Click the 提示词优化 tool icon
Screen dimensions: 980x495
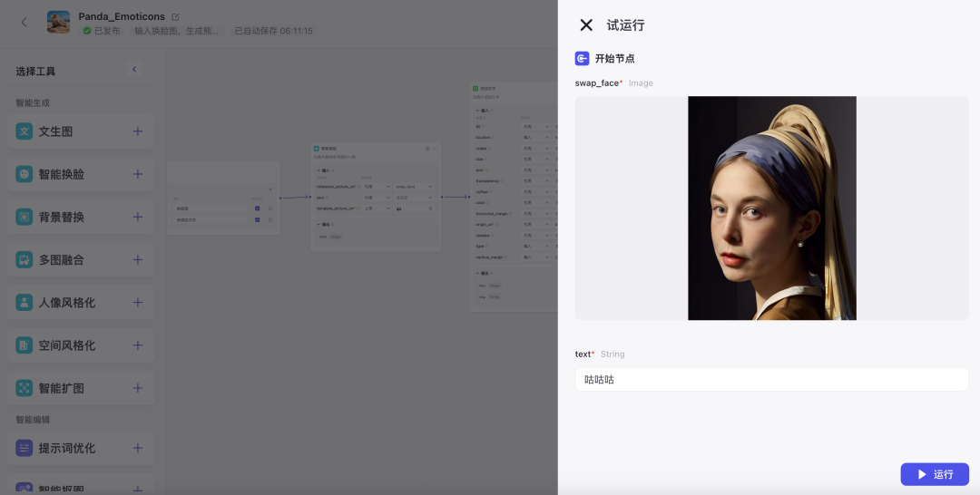(24, 448)
